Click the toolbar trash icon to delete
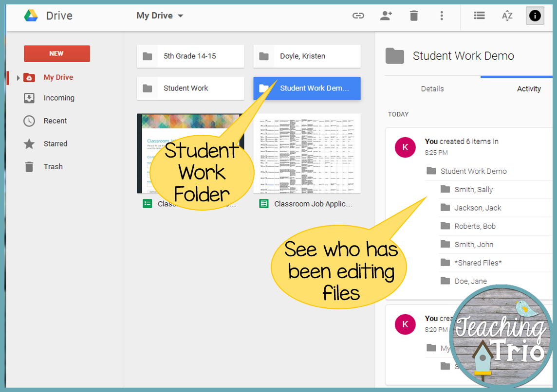557x392 pixels. (414, 16)
